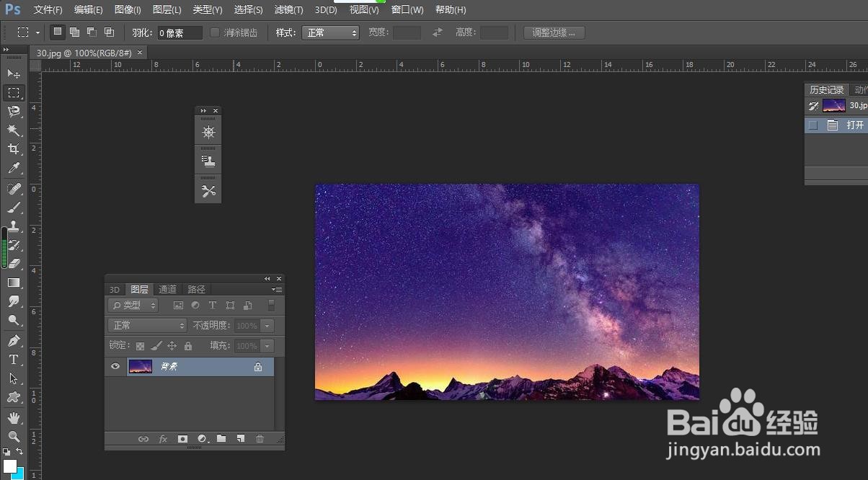Screen dimensions: 868x480
Task: Create new group folder icon
Action: pos(221,439)
